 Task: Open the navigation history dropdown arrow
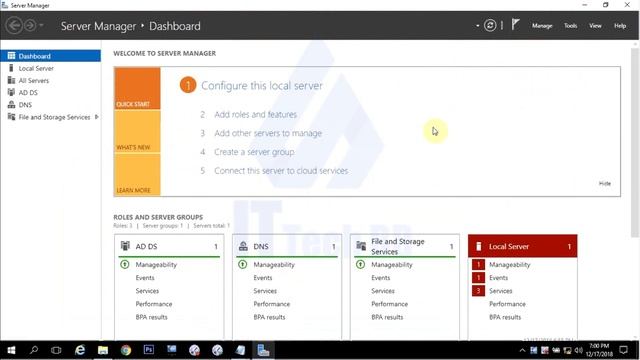(41, 25)
